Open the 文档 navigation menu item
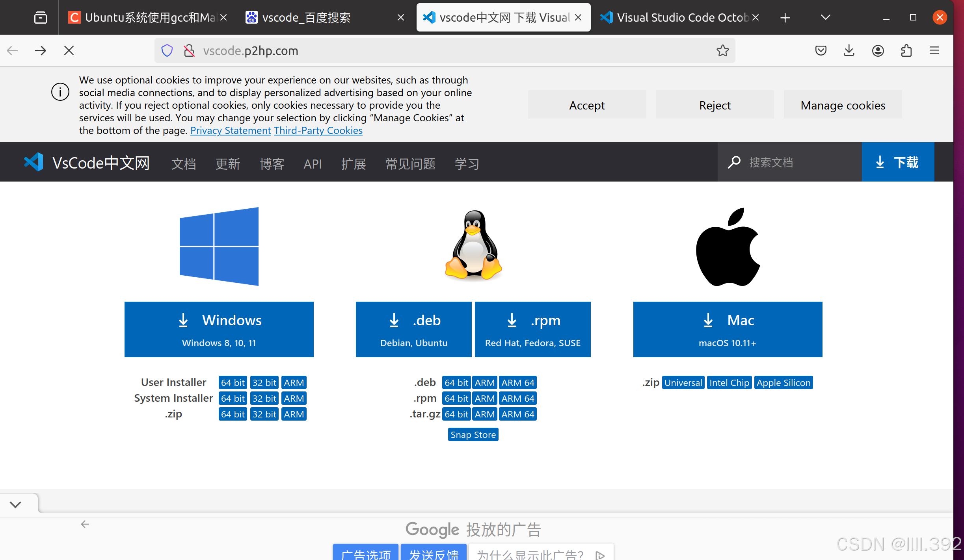This screenshot has width=964, height=560. 184,163
